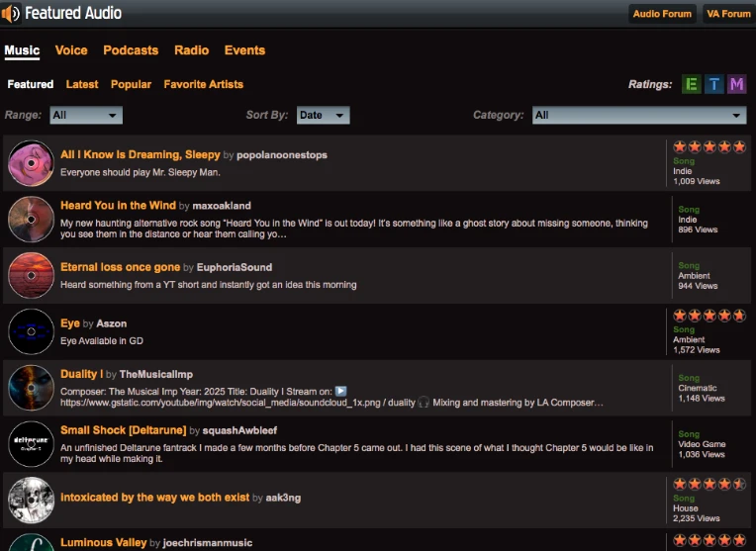Click 'Everyone should play Mr. Sleepy Man.' description

141,172
